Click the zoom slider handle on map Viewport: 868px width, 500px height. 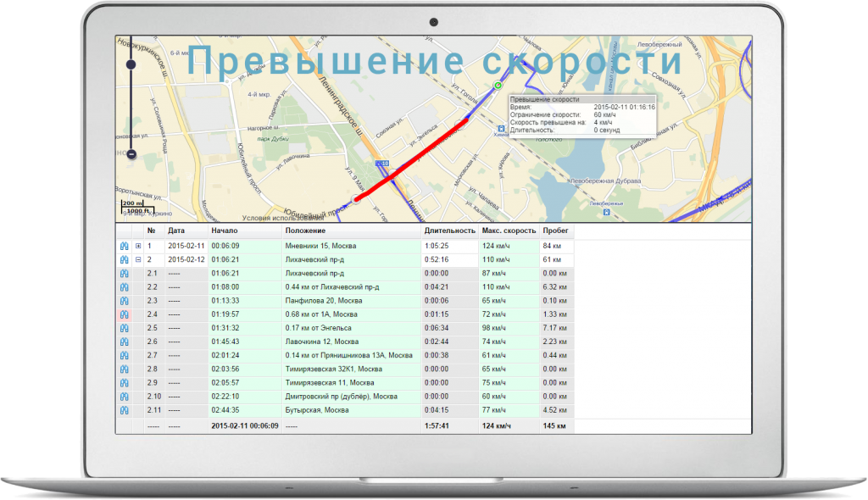[x=131, y=64]
